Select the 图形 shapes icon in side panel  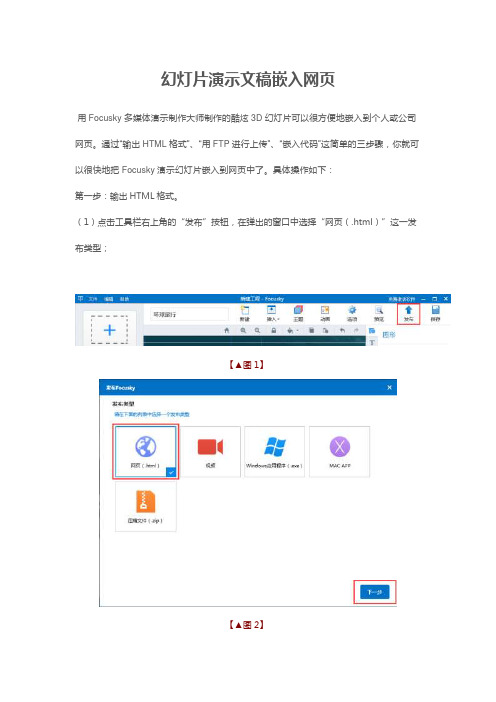click(x=372, y=331)
